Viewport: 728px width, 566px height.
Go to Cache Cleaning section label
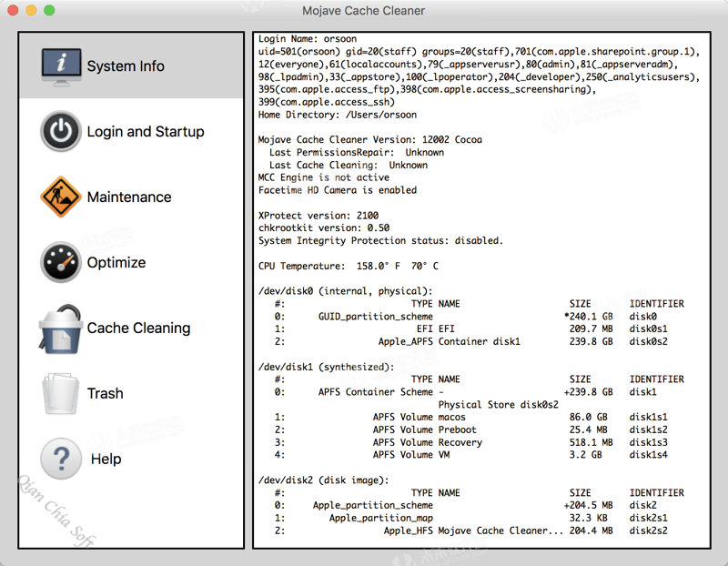(138, 328)
